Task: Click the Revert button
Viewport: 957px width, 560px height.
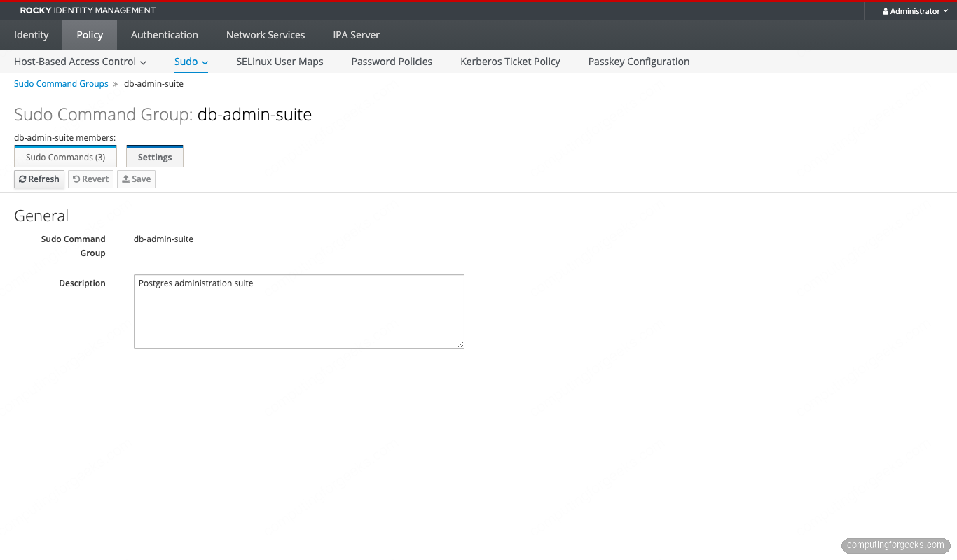Action: 90,179
